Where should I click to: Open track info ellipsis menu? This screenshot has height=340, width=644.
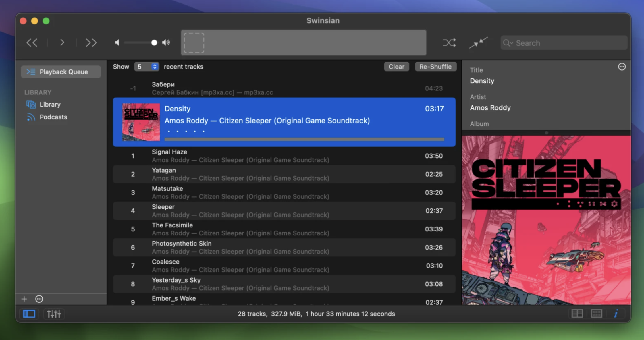click(x=622, y=67)
